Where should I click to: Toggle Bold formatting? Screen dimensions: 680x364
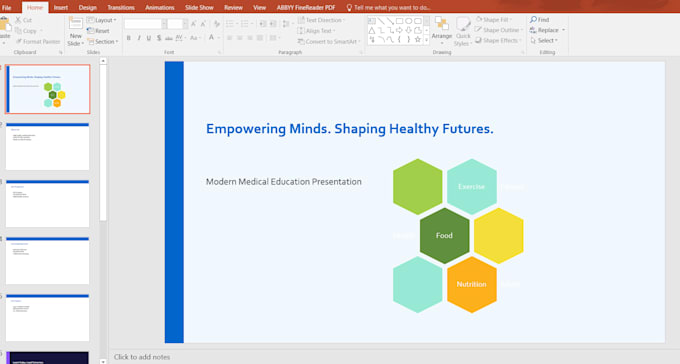[128, 38]
